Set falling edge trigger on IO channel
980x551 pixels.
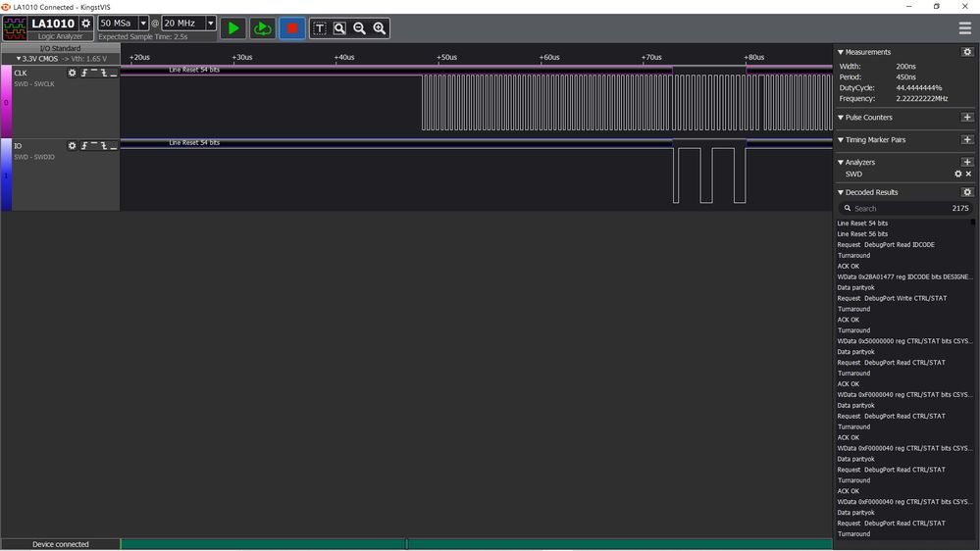104,145
